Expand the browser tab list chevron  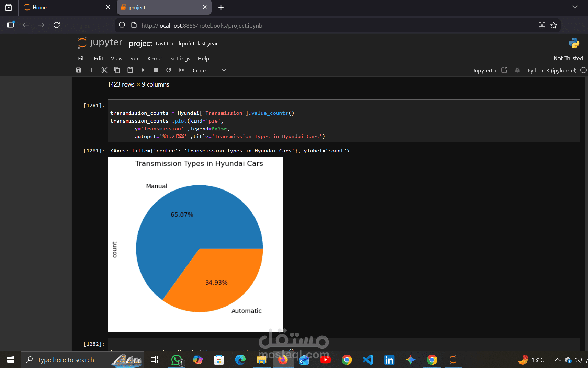pos(575,7)
